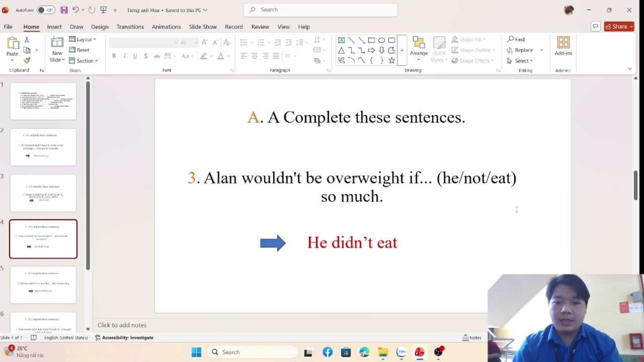The image size is (644, 362).
Task: Click Accessibility: Investigate in status bar
Action: click(x=124, y=338)
